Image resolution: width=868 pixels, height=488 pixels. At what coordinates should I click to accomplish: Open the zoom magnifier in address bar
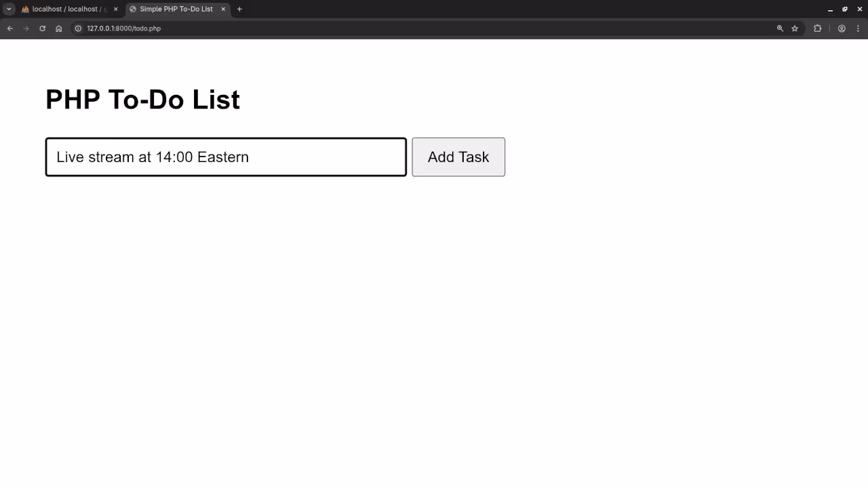(x=780, y=28)
